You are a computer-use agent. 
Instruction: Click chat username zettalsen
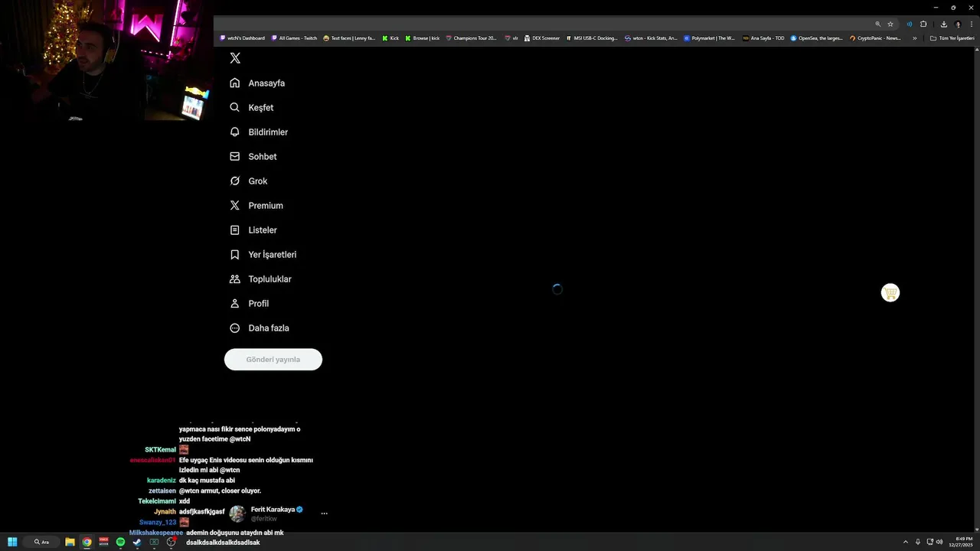162,491
